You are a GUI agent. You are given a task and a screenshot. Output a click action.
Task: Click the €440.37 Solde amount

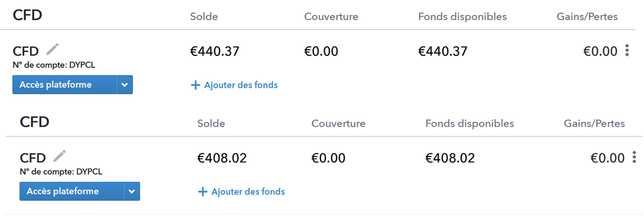coord(215,51)
